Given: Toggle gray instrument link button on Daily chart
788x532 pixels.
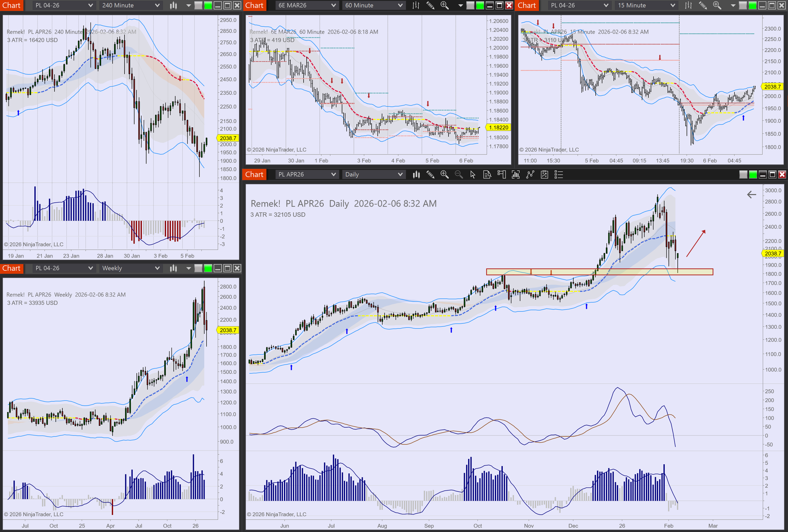Looking at the screenshot, I should 743,175.
